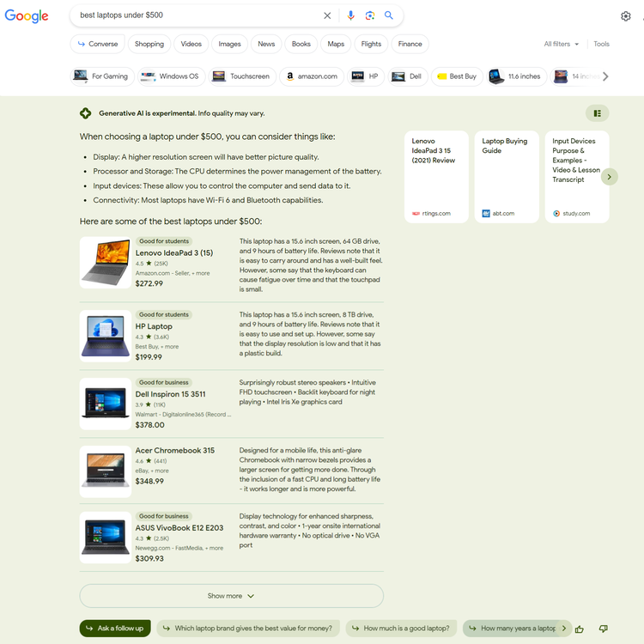Click Amazon.com seller line under Lenovo
Screen dimensions: 644x644
173,273
